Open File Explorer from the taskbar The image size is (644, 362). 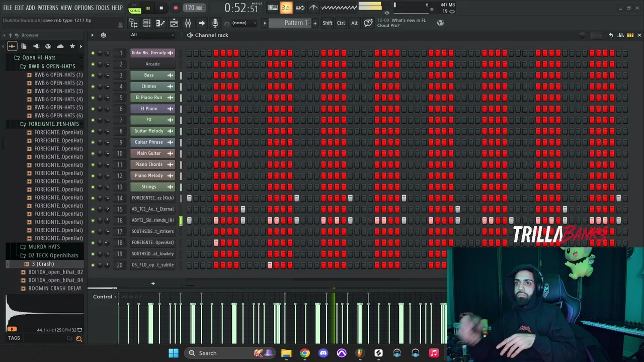[286, 353]
